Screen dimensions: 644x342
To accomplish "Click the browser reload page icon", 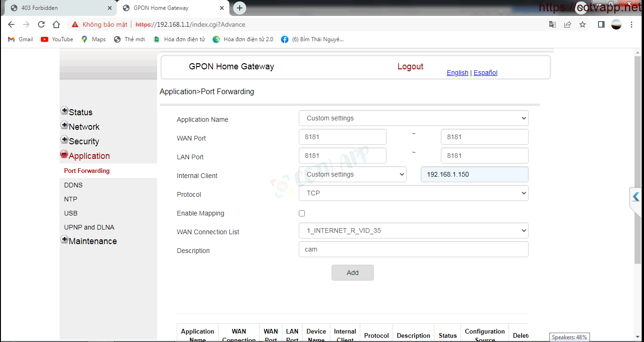I will click(41, 24).
